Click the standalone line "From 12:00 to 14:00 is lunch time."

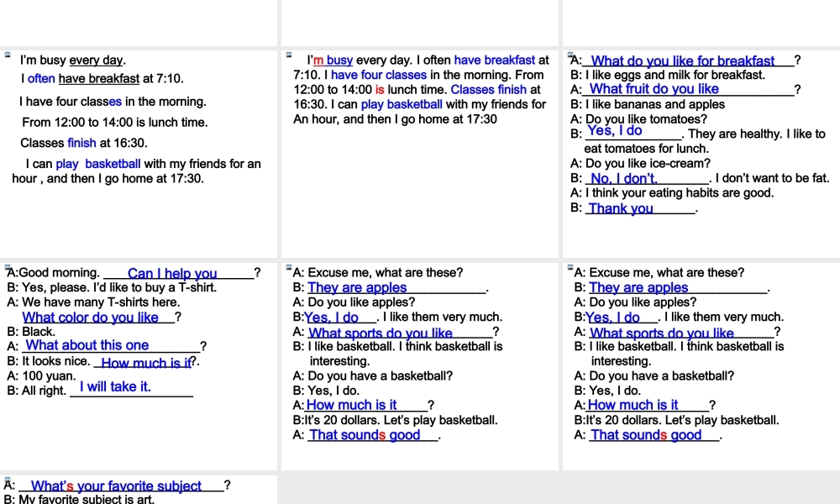tap(114, 123)
